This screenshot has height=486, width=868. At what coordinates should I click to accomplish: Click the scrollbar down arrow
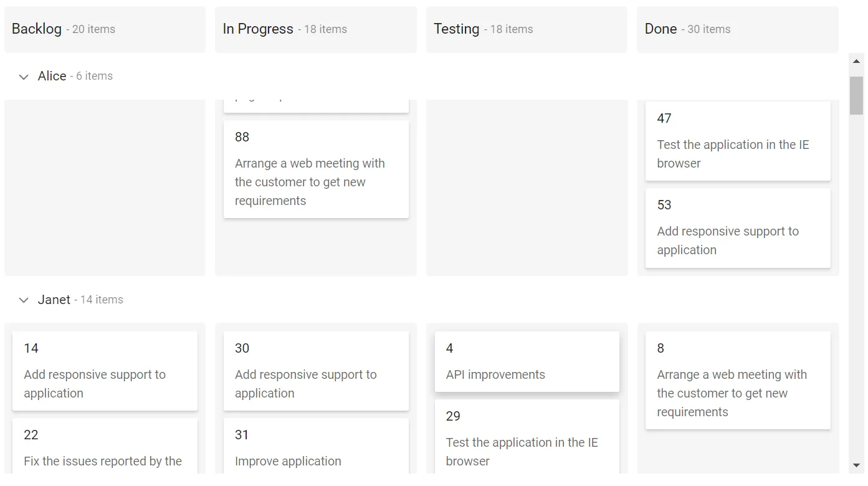pyautogui.click(x=856, y=465)
